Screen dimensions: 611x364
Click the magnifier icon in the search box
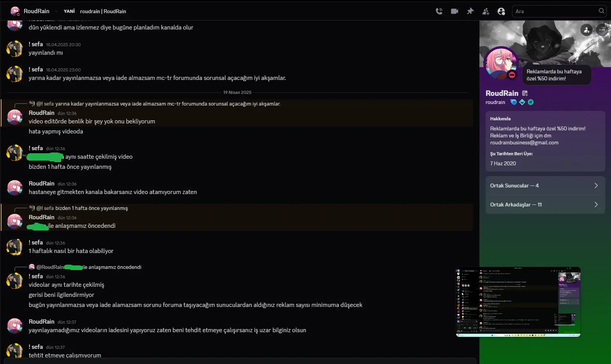(601, 11)
